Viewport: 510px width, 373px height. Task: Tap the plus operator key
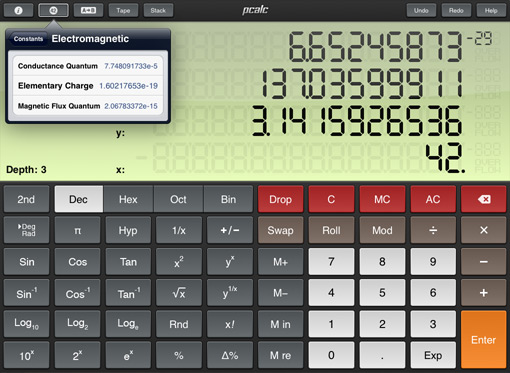point(484,293)
